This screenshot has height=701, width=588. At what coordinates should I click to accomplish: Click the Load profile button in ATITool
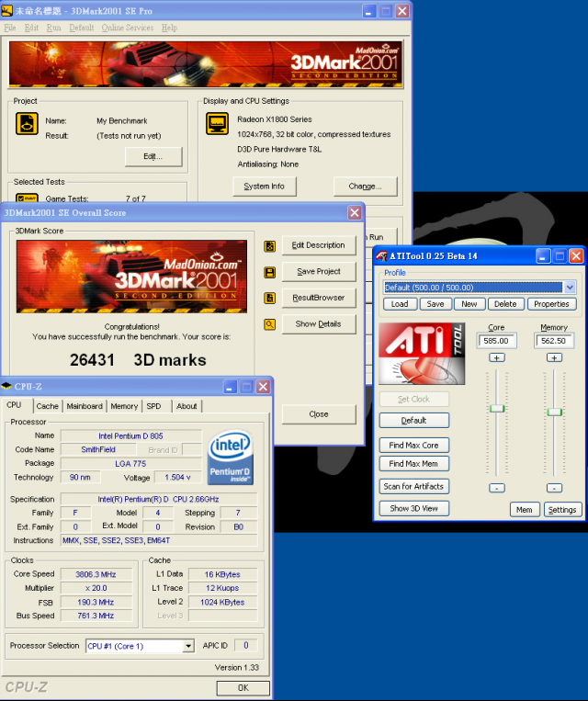tap(400, 304)
